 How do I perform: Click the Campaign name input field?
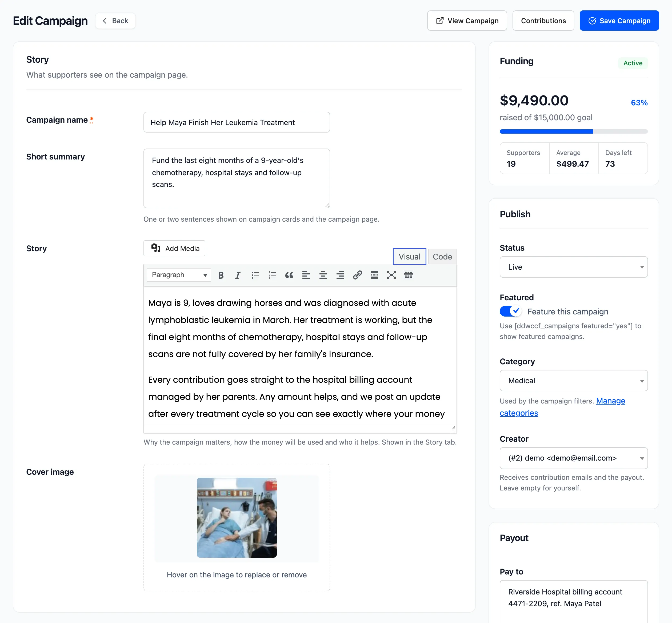point(237,122)
